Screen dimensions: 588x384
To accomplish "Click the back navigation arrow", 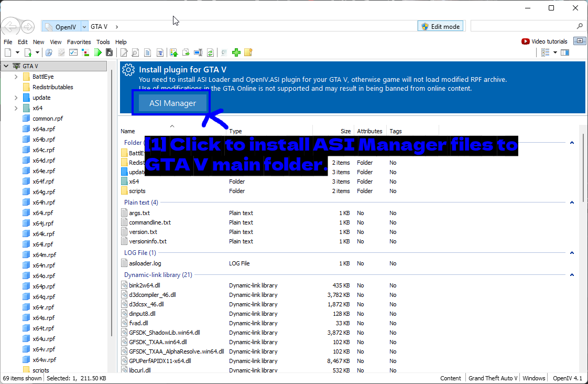I will (x=10, y=27).
